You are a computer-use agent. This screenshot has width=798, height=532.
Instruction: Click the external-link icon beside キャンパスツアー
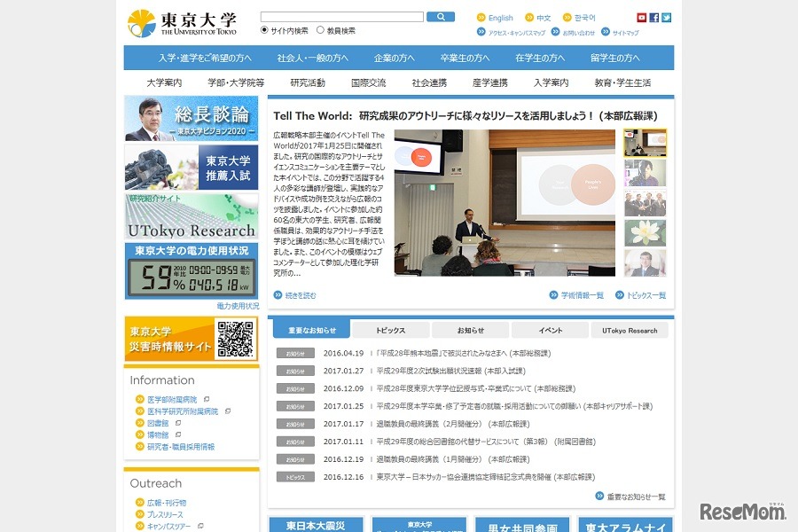click(x=201, y=526)
